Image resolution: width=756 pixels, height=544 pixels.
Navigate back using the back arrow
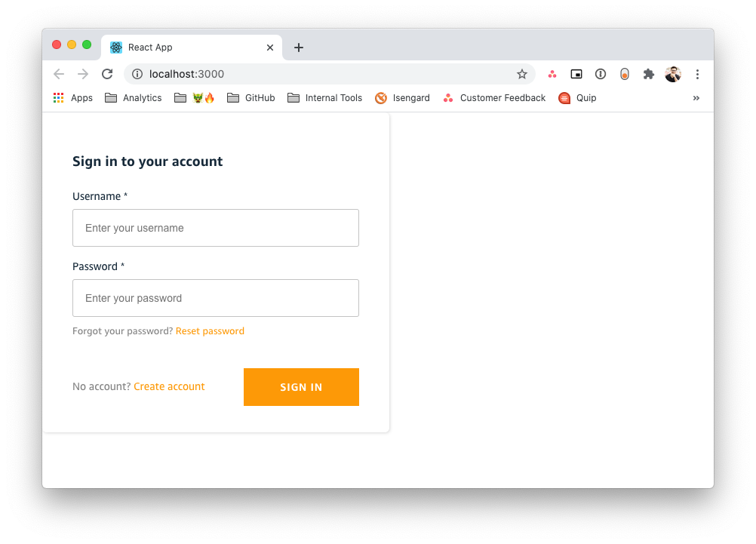pos(59,74)
